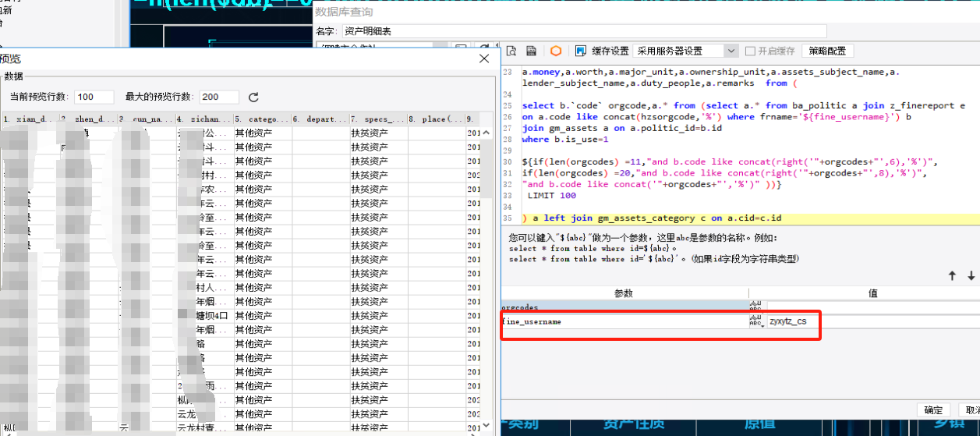
Task: Move parameter down with down arrow
Action: tap(971, 276)
